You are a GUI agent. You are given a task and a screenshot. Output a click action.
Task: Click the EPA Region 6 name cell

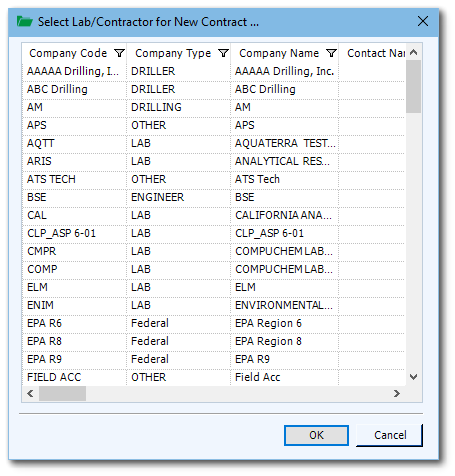tap(284, 323)
